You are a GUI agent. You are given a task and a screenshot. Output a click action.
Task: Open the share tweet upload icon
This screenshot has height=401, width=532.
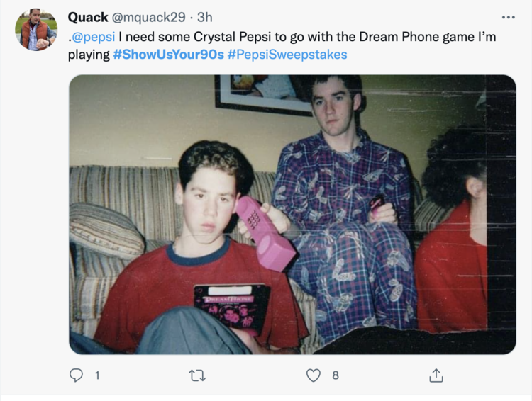click(x=436, y=375)
